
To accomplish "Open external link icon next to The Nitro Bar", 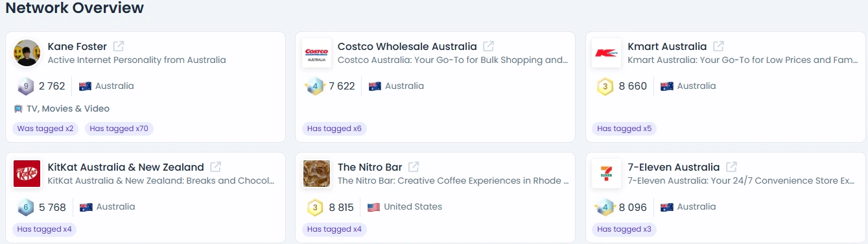I will [x=414, y=167].
